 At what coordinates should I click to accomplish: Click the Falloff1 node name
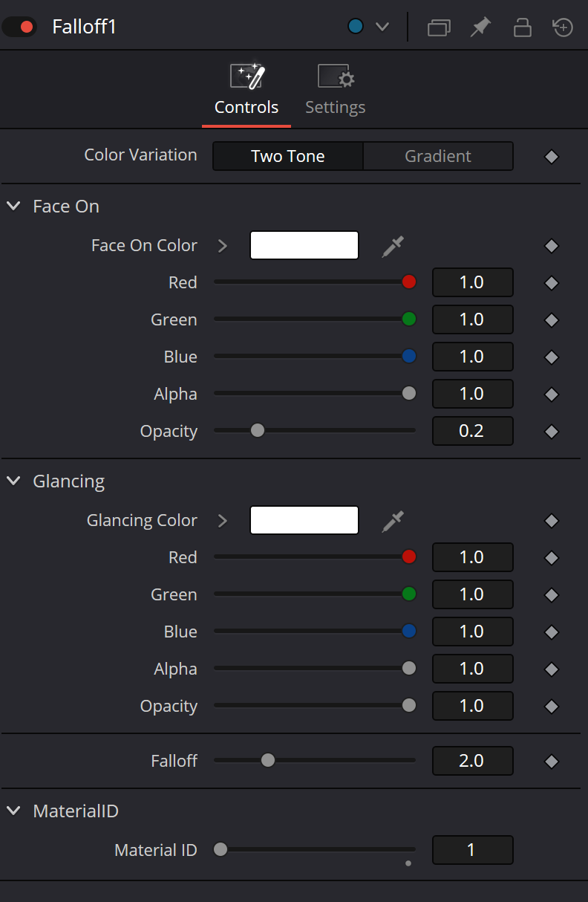point(85,27)
